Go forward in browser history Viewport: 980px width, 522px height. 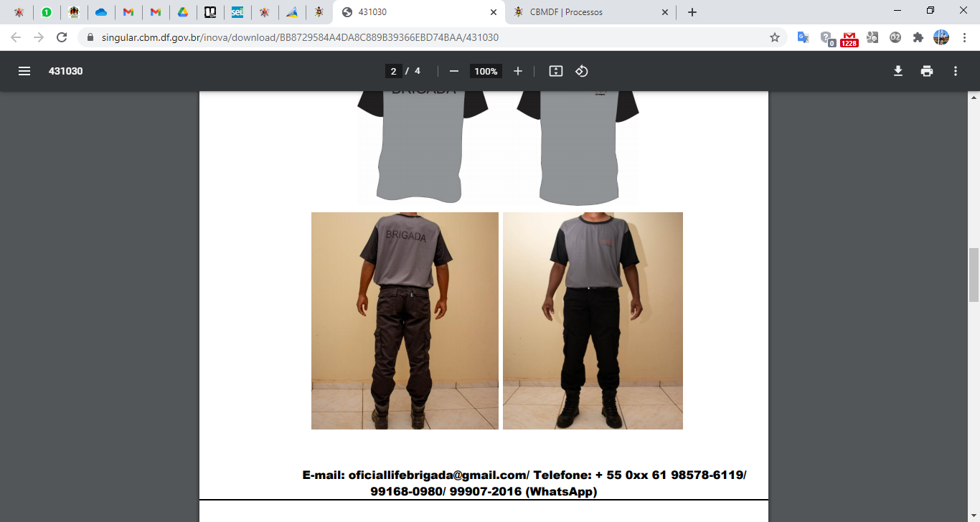pos(39,37)
